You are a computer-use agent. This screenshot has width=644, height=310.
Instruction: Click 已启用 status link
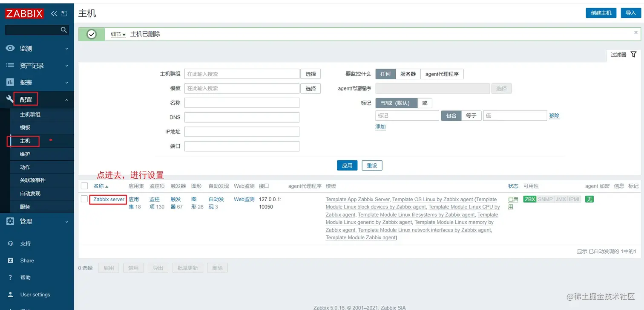513,203
